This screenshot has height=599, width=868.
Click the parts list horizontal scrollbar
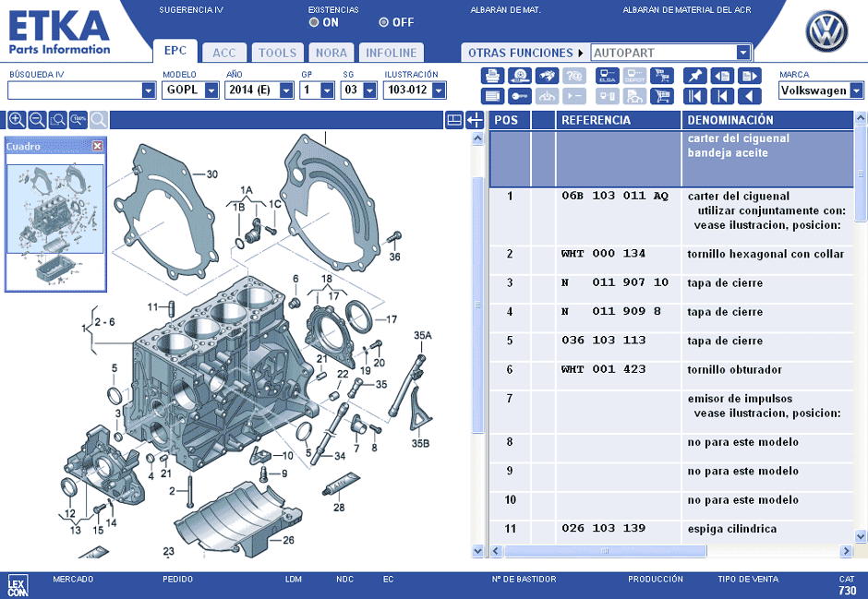(x=605, y=551)
